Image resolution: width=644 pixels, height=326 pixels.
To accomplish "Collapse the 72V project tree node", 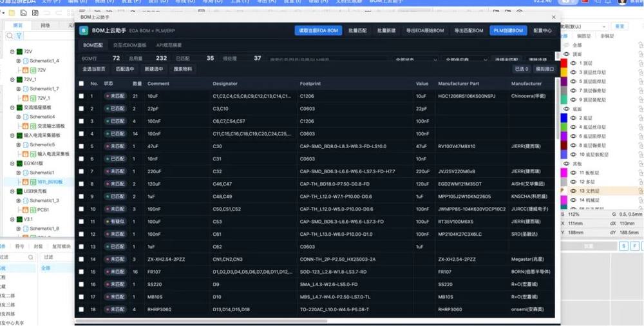I will pos(12,52).
